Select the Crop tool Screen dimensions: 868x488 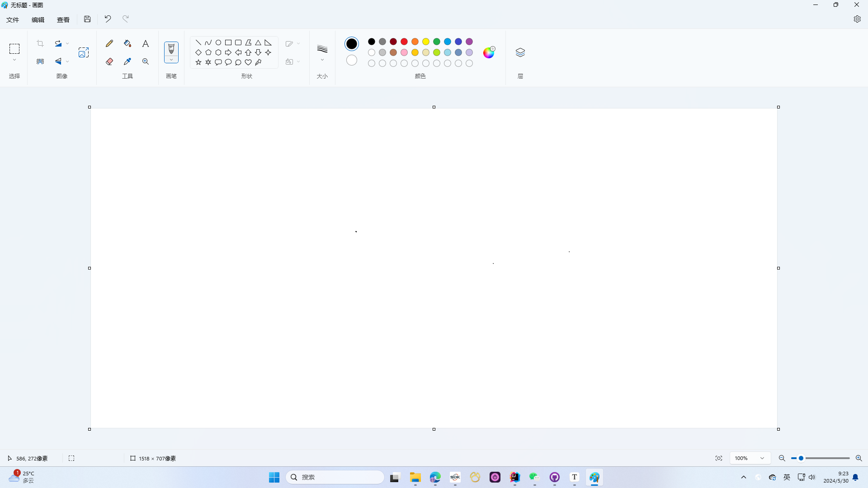click(x=40, y=43)
